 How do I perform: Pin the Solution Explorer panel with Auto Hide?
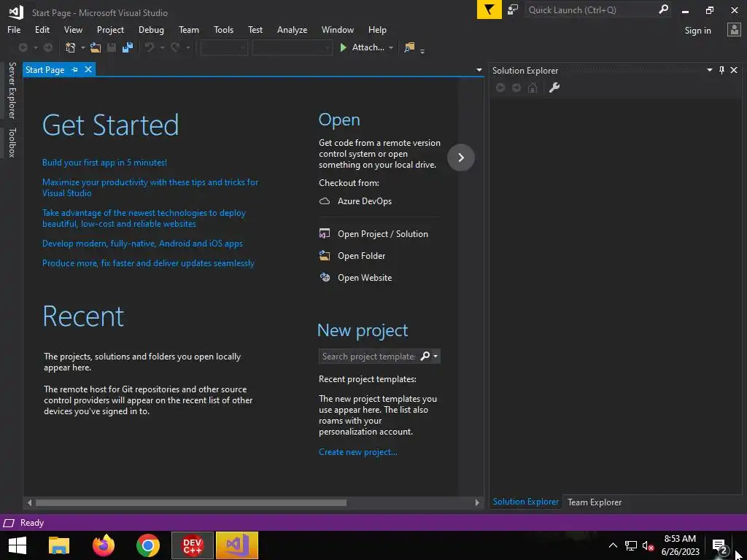pyautogui.click(x=721, y=70)
